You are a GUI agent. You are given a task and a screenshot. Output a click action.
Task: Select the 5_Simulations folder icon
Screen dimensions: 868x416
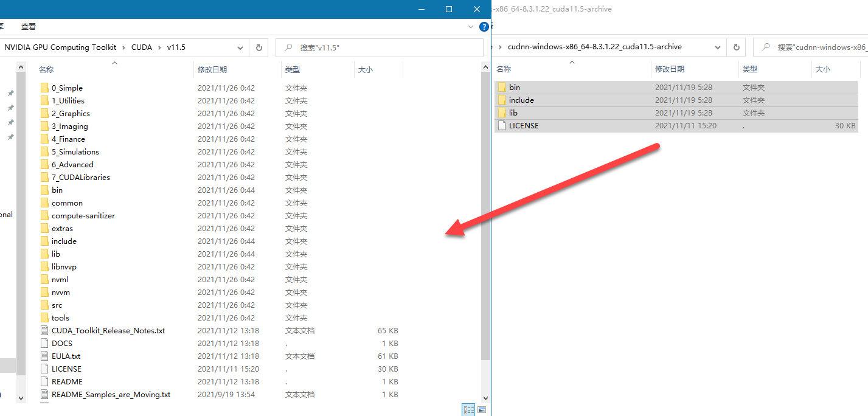(x=44, y=151)
